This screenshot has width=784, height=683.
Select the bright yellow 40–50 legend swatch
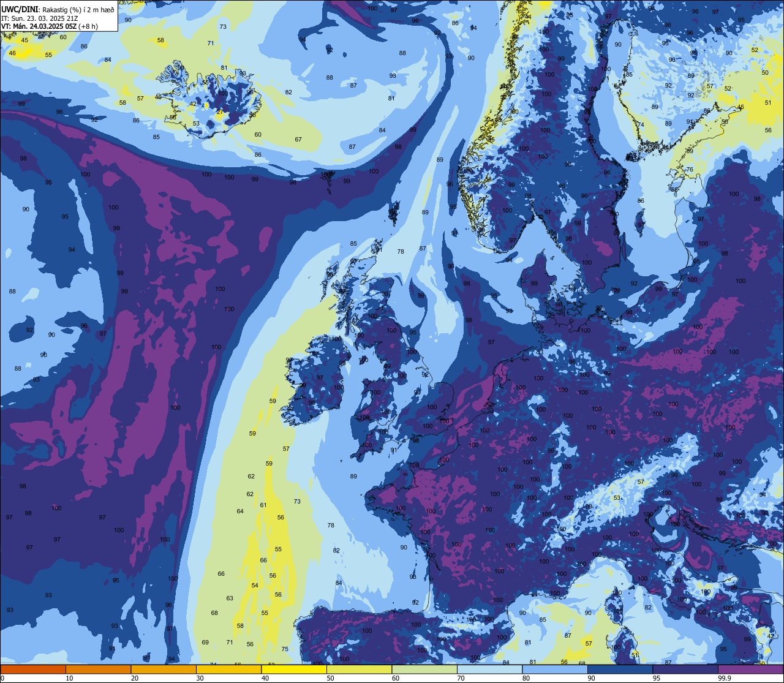[294, 669]
